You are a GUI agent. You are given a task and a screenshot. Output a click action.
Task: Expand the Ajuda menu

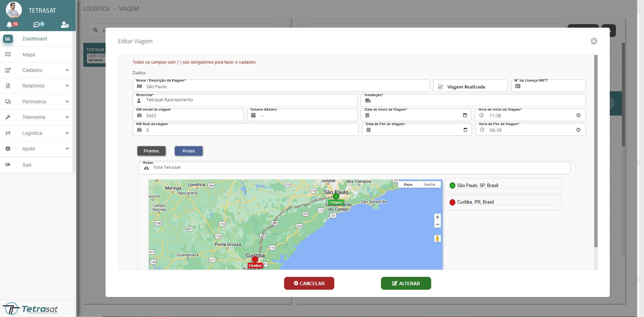pyautogui.click(x=36, y=149)
